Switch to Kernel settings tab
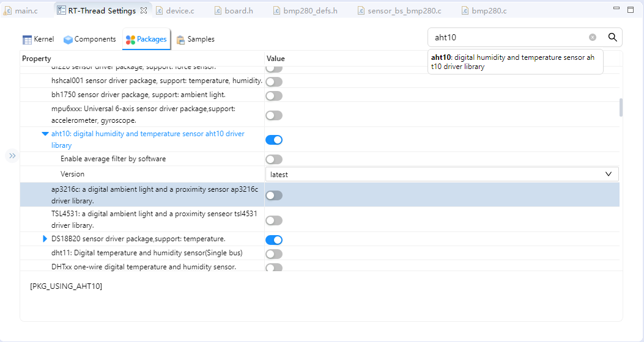Image resolution: width=644 pixels, height=342 pixels. pos(38,39)
